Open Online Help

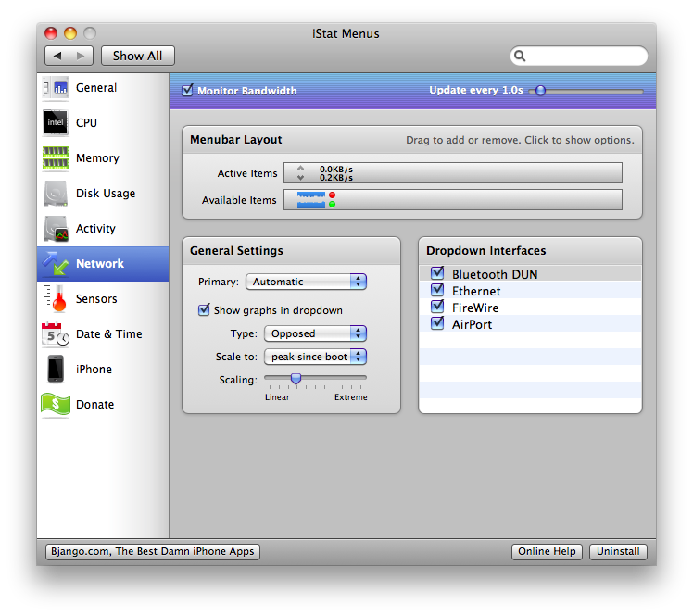pyautogui.click(x=547, y=551)
